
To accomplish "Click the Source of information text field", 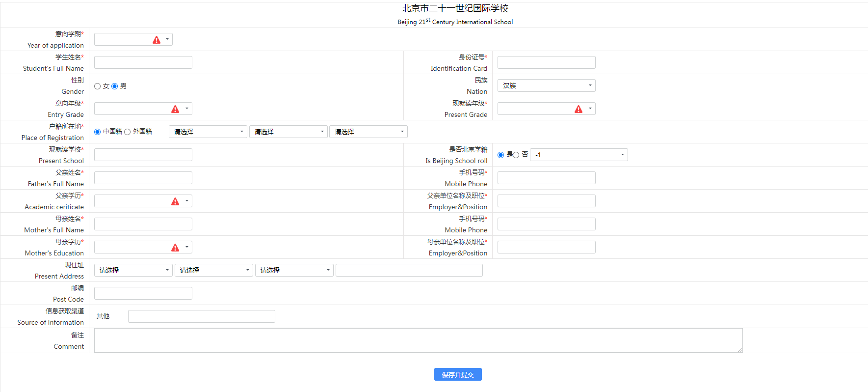I will pyautogui.click(x=201, y=316).
